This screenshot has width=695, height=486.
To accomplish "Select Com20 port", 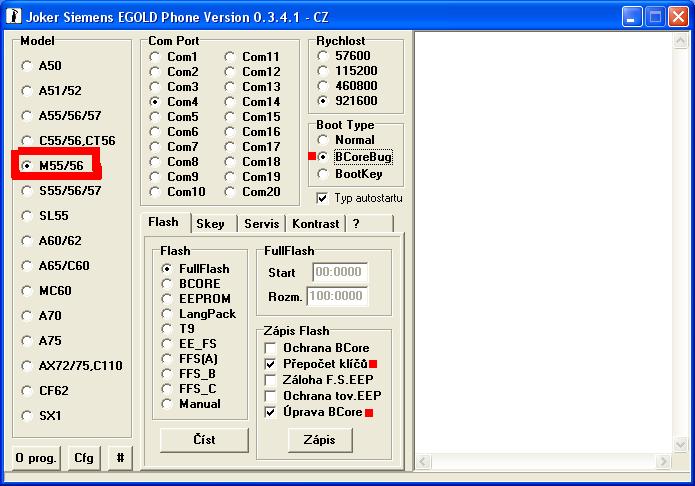I will pos(230,192).
